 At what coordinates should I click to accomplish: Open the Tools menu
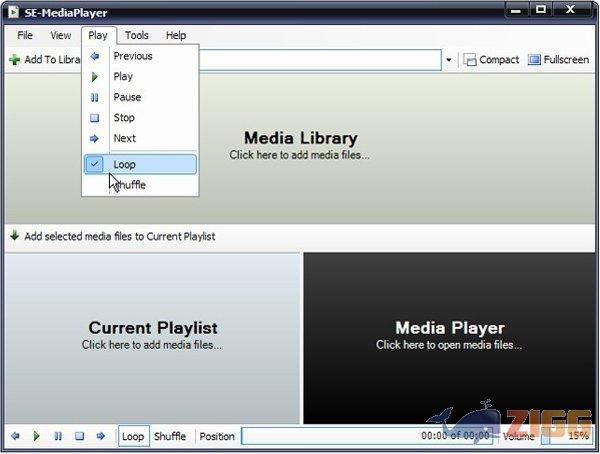coord(137,35)
